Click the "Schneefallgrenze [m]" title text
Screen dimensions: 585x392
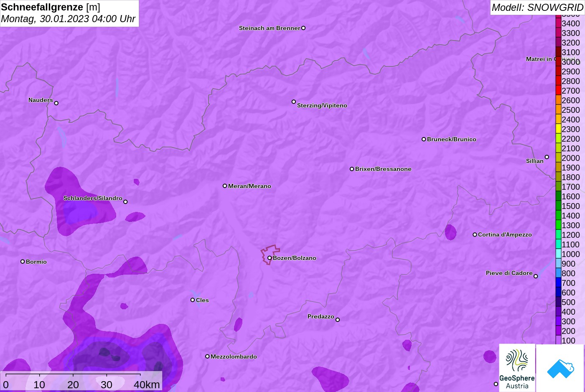click(x=51, y=7)
